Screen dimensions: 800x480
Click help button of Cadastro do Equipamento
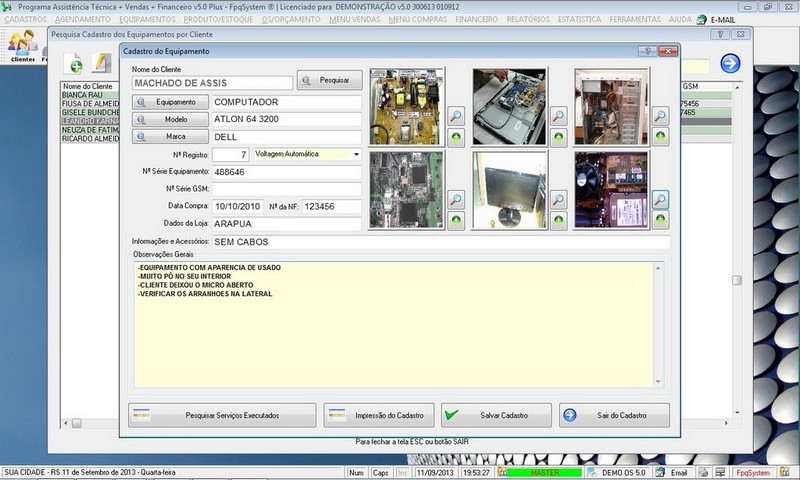coord(647,51)
